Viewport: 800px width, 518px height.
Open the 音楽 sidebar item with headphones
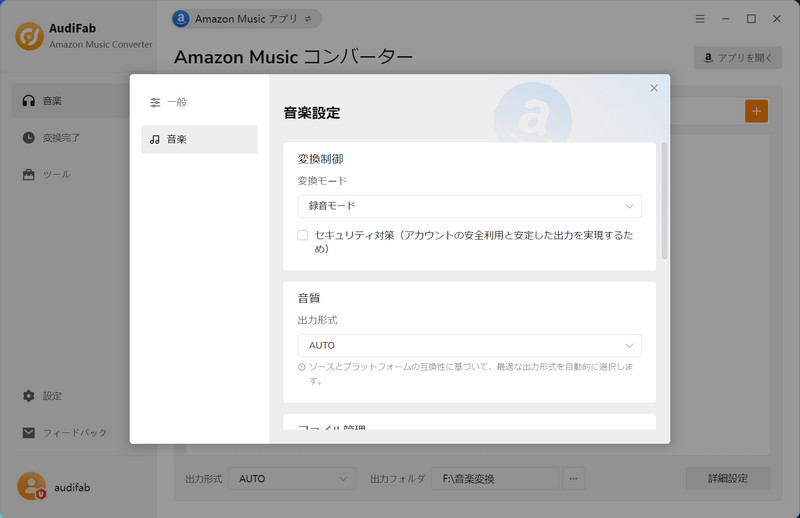pos(70,101)
